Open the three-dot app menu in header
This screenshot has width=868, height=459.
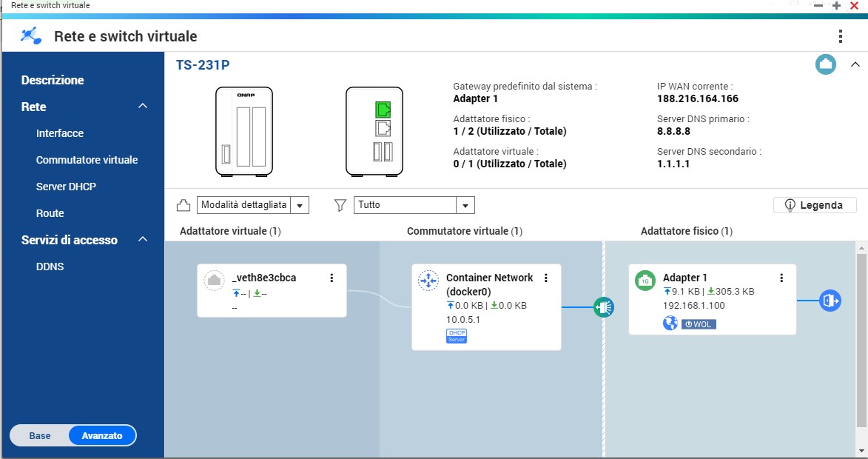pos(840,36)
